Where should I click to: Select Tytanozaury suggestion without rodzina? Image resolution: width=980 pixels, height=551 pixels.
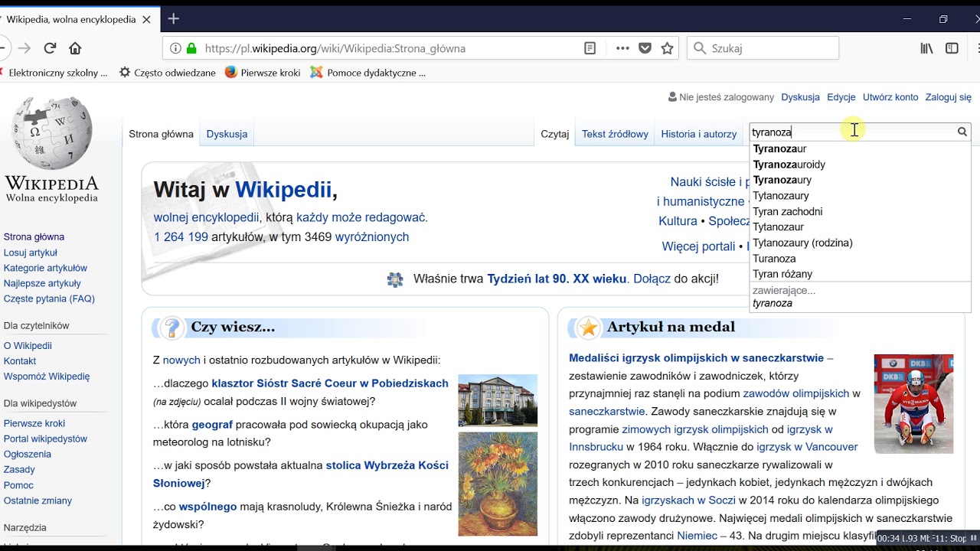click(x=860, y=196)
